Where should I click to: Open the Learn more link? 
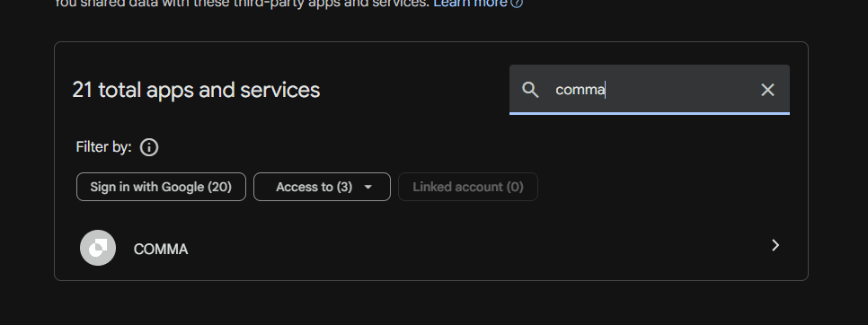[470, 4]
